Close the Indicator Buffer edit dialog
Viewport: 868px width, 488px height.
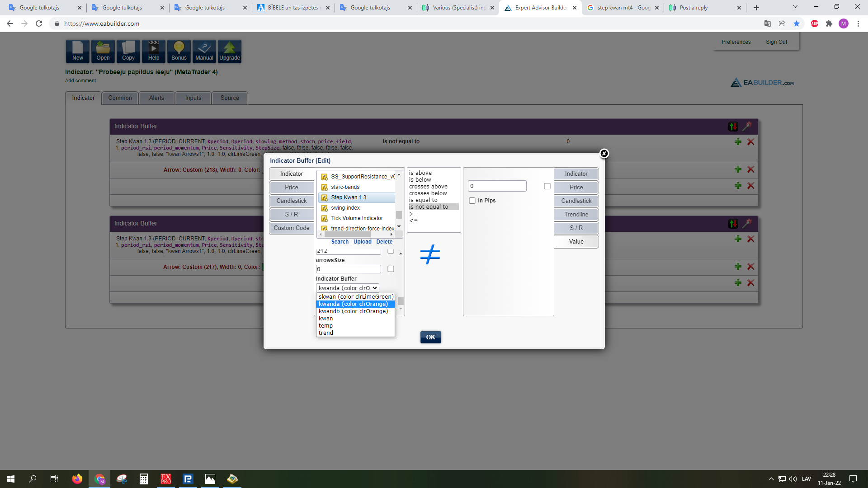(x=604, y=154)
